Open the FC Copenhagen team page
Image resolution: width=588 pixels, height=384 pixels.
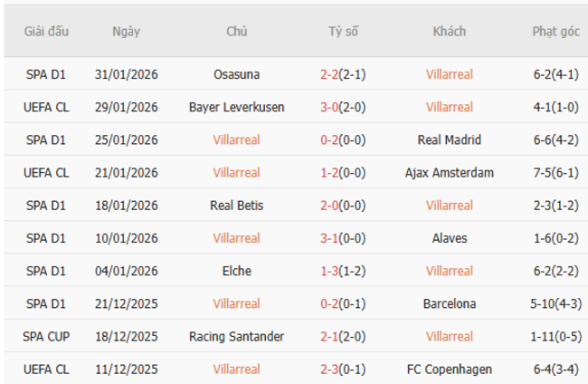(x=450, y=369)
